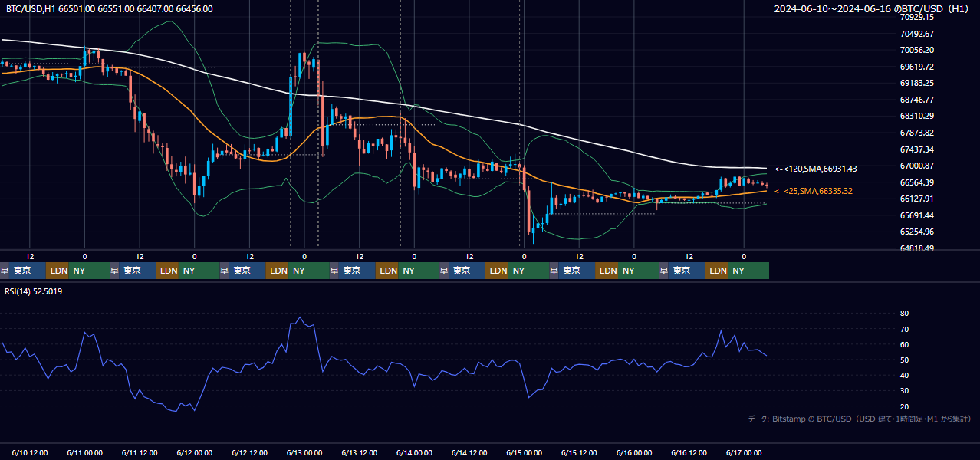980x460 pixels.
Task: Click the 6/14 00:00 time axis label
Action: coord(414,452)
